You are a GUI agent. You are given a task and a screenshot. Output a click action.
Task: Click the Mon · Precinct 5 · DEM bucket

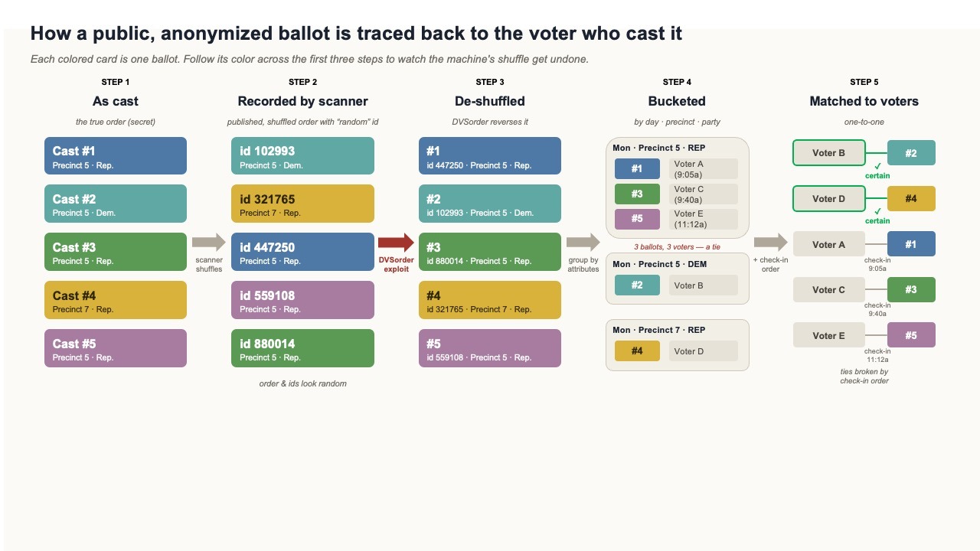point(677,279)
